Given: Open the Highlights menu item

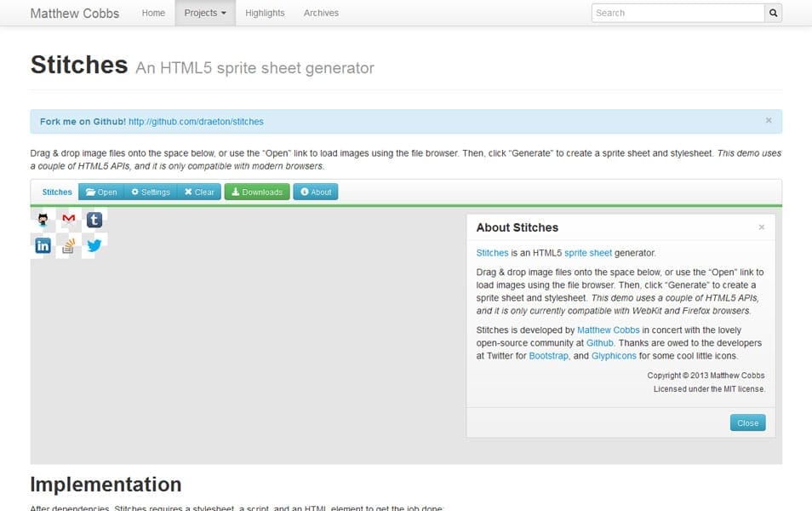Looking at the screenshot, I should click(x=265, y=13).
